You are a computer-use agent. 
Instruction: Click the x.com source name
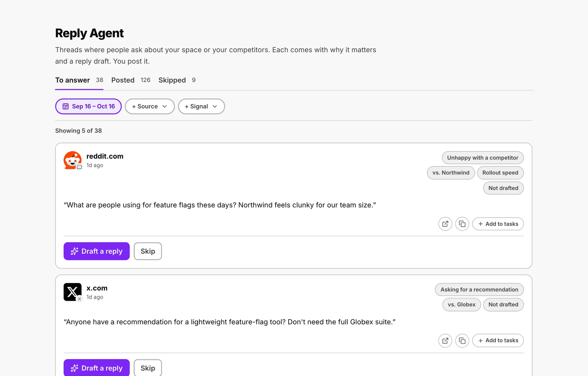(97, 288)
